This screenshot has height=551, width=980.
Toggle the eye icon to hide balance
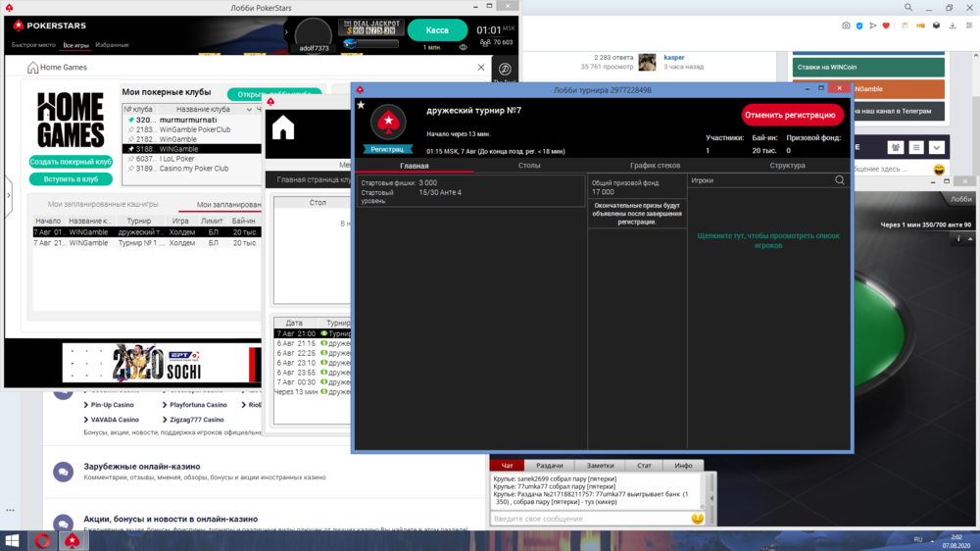(x=464, y=47)
